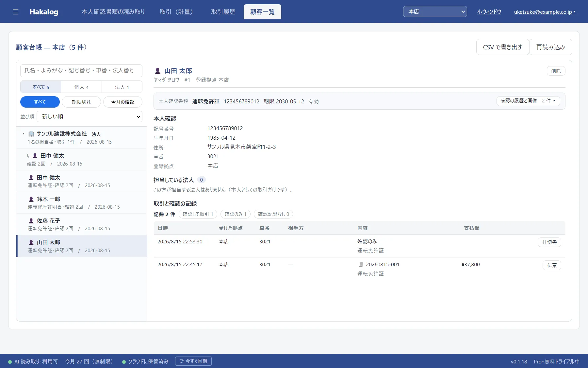Click the 日時 column header
The width and height of the screenshot is (588, 368).
coord(163,228)
